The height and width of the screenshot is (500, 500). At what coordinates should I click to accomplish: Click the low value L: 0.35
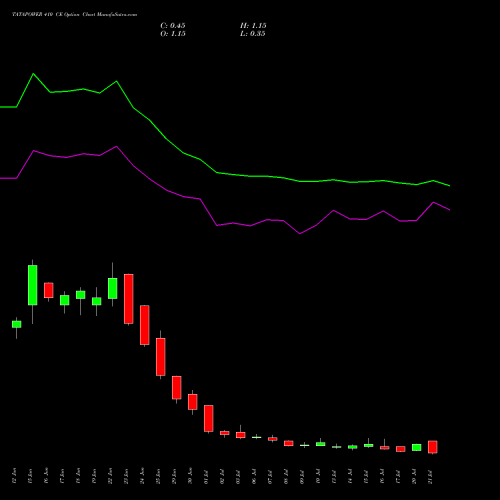(x=253, y=34)
